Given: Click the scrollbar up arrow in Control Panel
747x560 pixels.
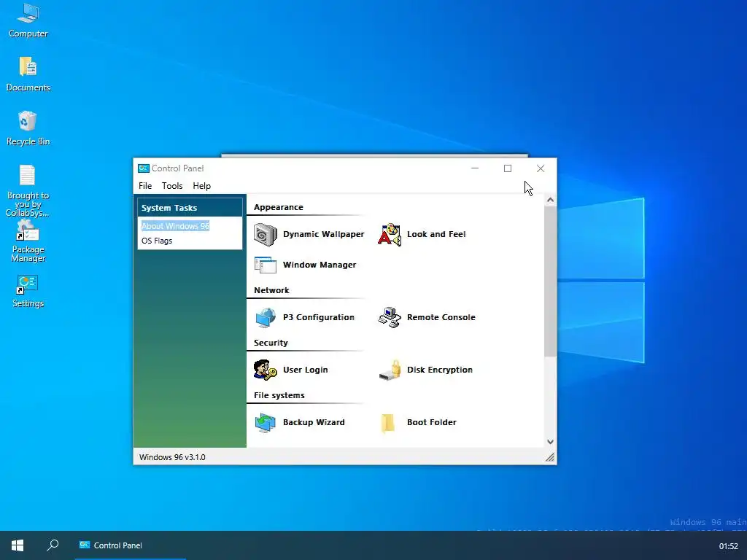Looking at the screenshot, I should [x=550, y=200].
